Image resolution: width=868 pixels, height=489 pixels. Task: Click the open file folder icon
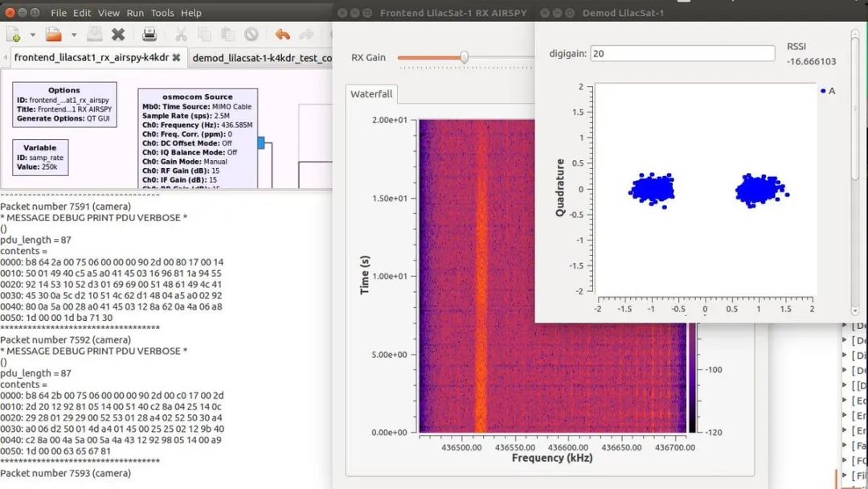tap(54, 35)
